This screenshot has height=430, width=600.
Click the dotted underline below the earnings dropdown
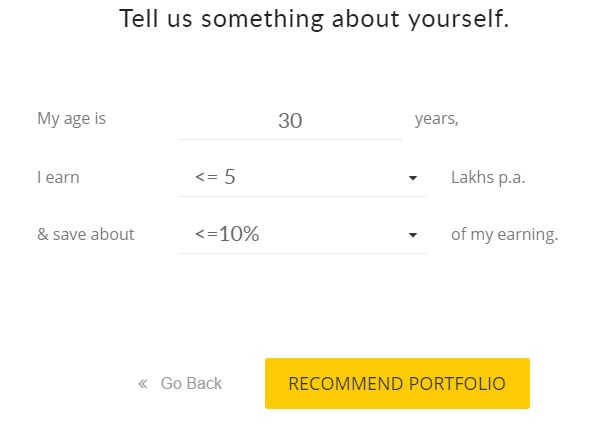click(x=303, y=196)
